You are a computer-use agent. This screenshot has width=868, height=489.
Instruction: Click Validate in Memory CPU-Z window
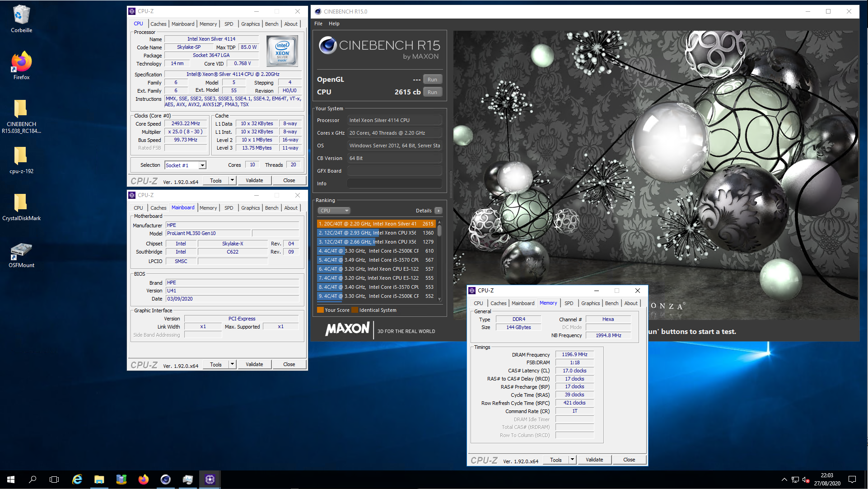point(594,460)
